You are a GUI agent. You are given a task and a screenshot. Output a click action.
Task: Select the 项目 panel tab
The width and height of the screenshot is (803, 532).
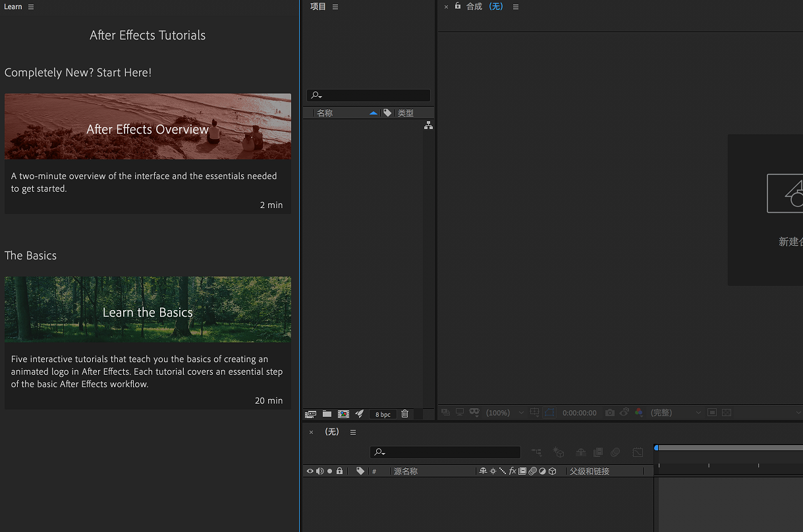coord(318,7)
